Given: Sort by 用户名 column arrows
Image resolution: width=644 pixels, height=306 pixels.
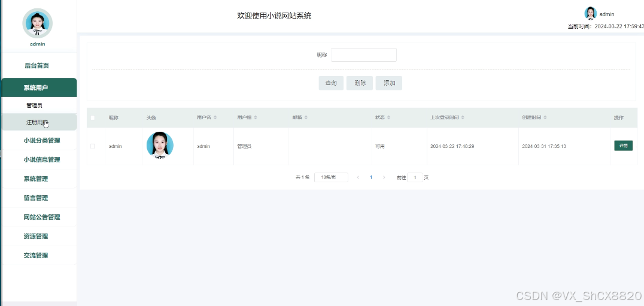Looking at the screenshot, I should [x=215, y=118].
